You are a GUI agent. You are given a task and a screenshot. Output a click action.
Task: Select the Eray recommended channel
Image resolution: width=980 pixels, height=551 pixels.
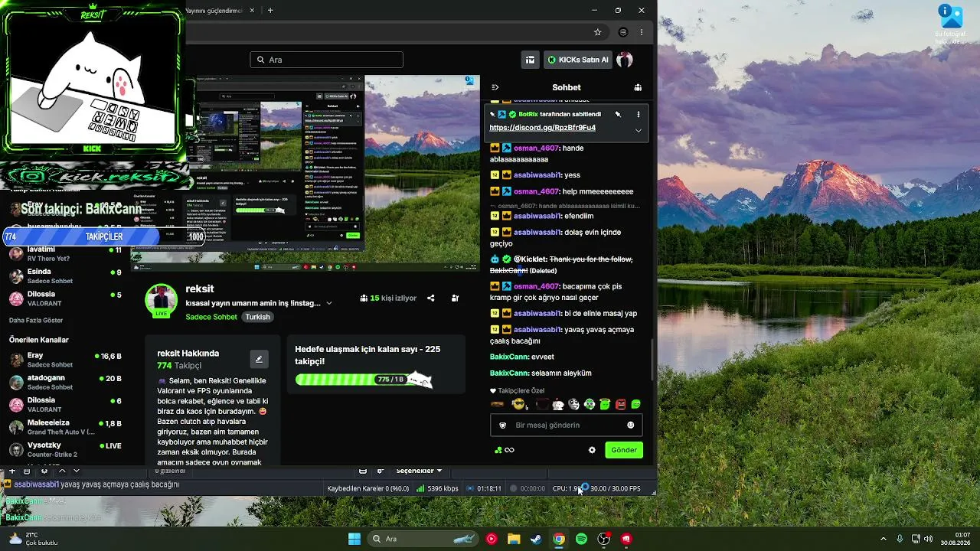click(65, 360)
